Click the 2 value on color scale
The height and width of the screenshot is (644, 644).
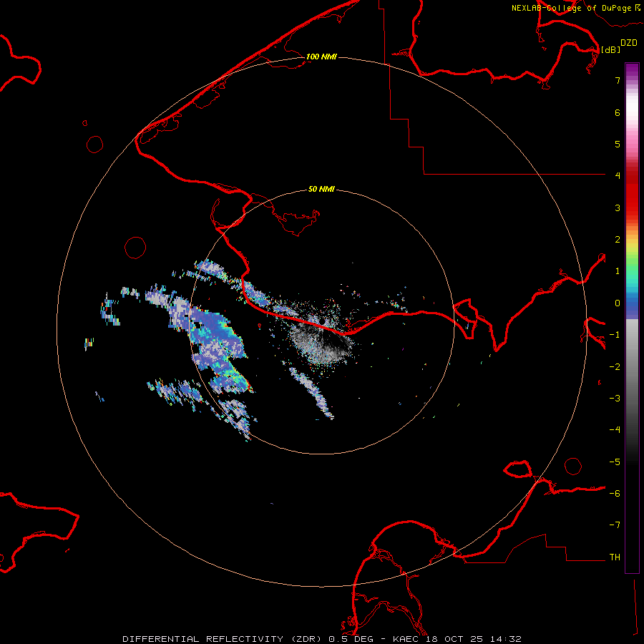tap(618, 240)
